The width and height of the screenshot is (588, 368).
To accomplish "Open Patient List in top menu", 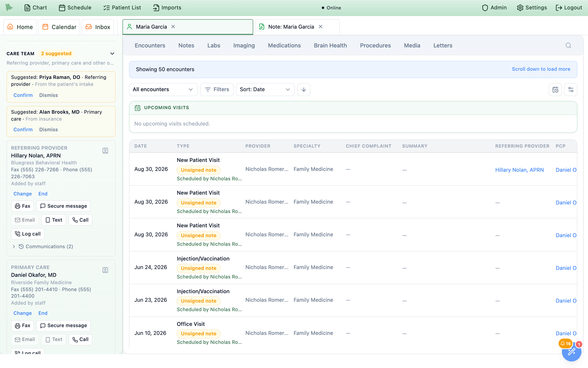I will click(x=122, y=8).
